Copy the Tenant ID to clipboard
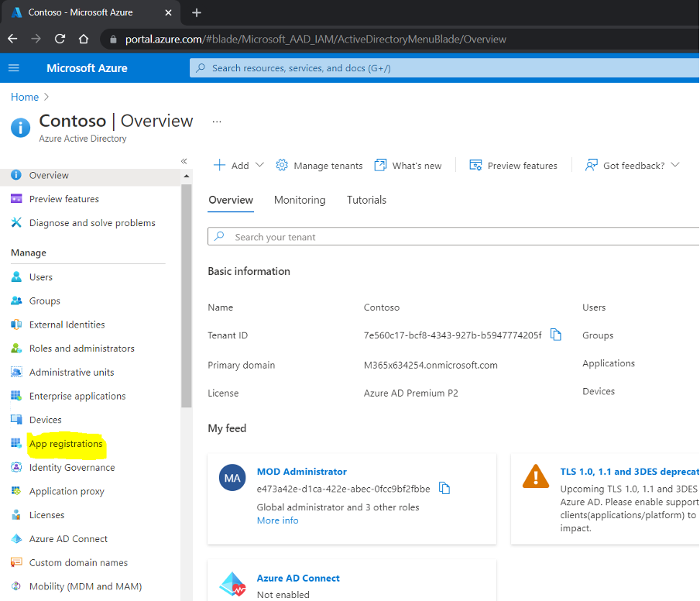Screen dimensions: 700x601 click(x=556, y=335)
